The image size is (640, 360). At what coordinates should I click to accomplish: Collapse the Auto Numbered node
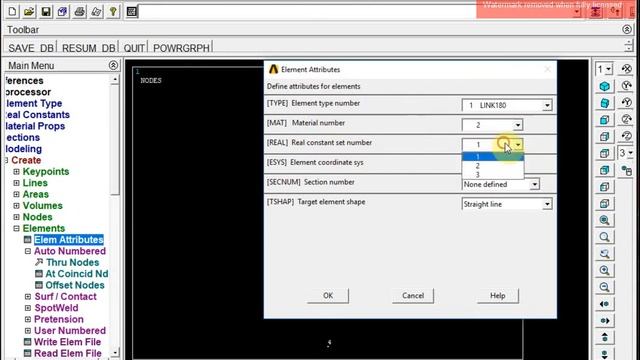(28, 251)
